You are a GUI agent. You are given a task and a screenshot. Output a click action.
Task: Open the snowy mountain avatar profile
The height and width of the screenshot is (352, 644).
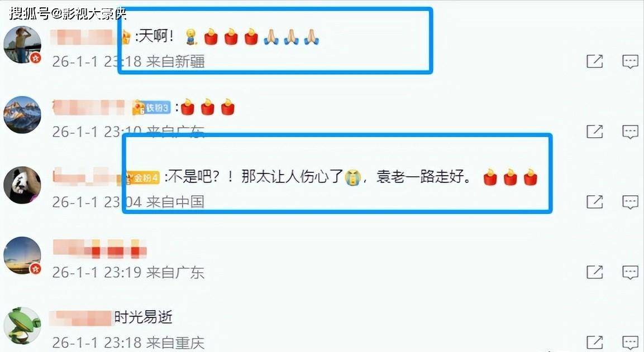coord(22,115)
